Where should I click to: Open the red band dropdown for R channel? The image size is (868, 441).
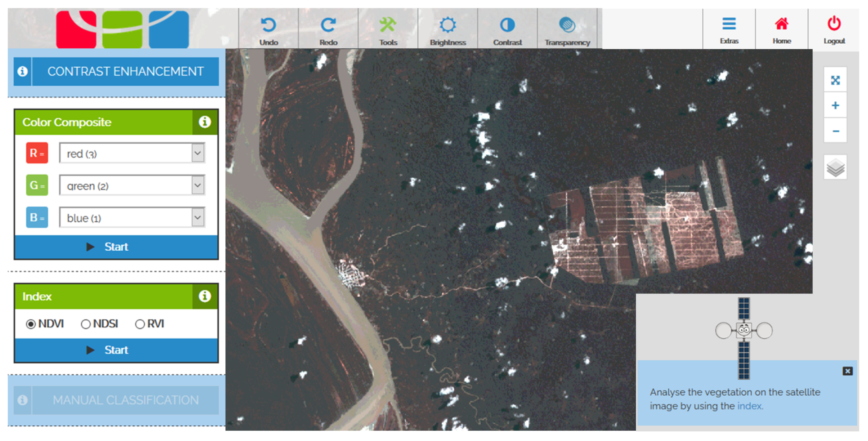(198, 153)
